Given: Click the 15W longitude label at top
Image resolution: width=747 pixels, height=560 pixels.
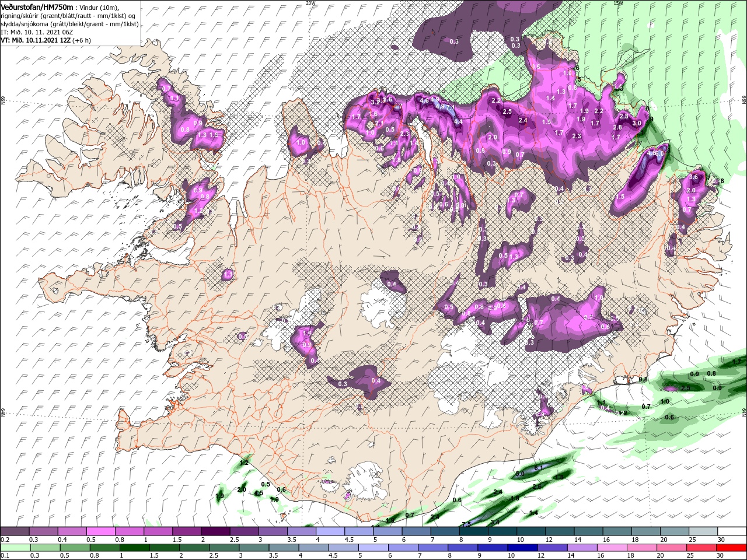Looking at the screenshot, I should coord(618,3).
